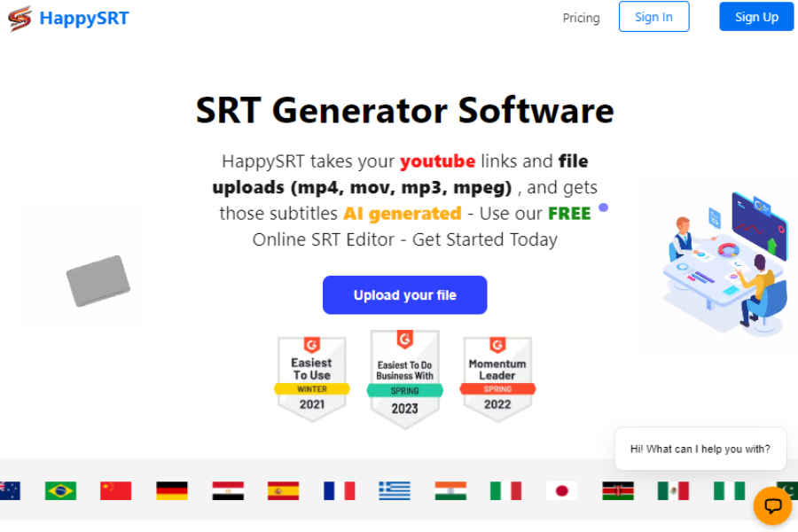Click the Sign Up button
Image resolution: width=798 pixels, height=532 pixels.
point(755,17)
